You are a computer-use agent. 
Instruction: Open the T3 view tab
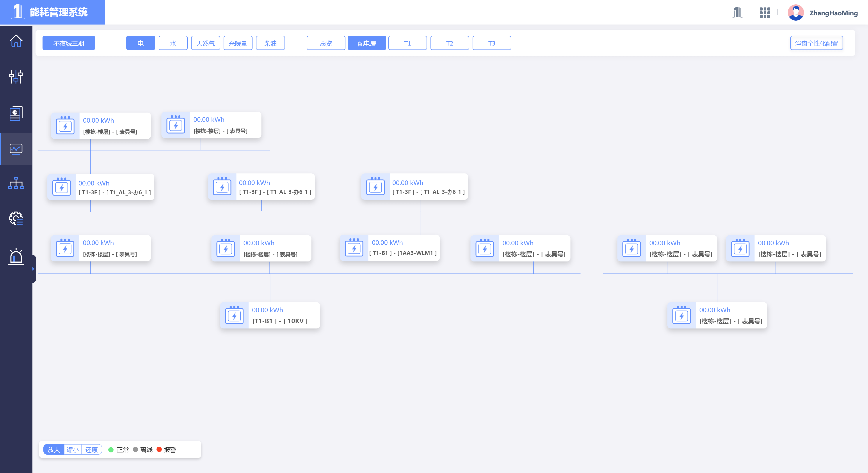pos(492,43)
